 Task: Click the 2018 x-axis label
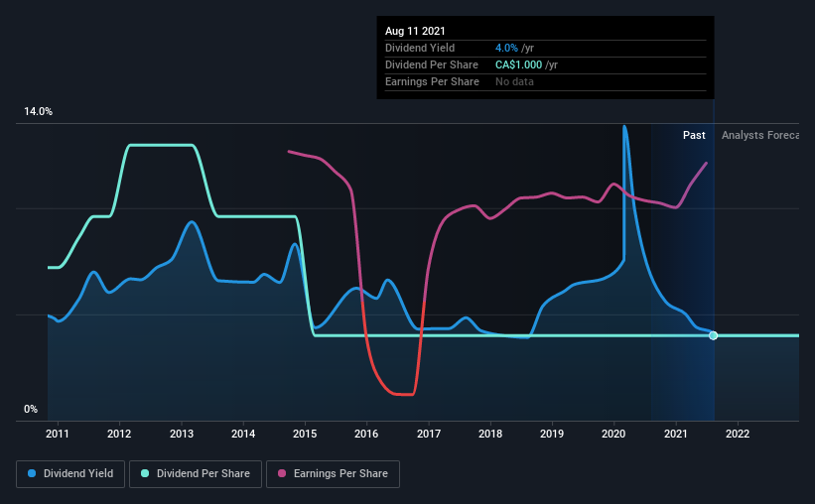point(490,434)
